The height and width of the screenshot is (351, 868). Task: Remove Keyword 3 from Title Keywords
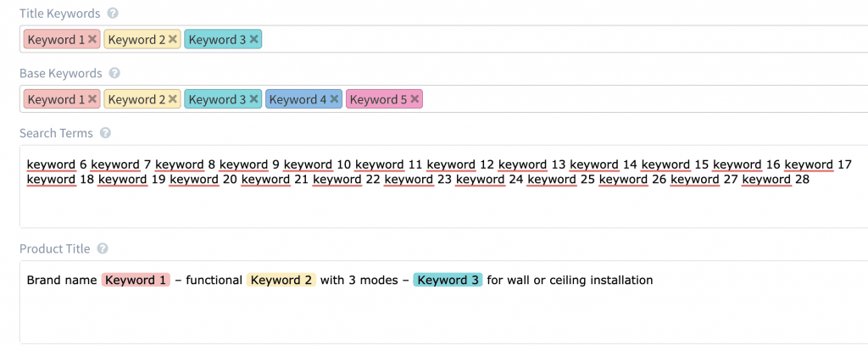[253, 39]
